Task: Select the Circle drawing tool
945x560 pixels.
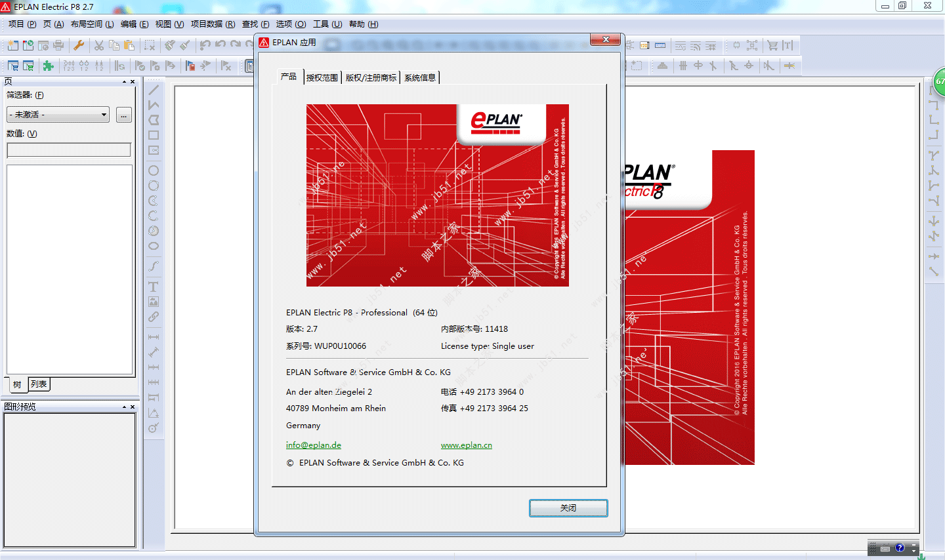Action: 154,170
